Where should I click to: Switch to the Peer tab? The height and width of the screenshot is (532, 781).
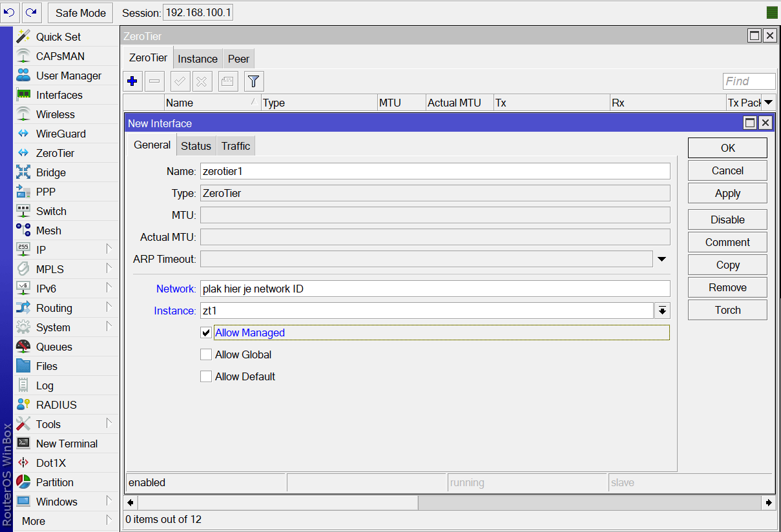238,59
